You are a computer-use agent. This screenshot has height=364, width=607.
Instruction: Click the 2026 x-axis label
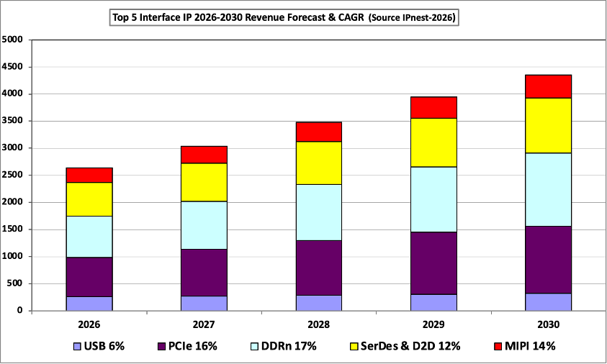click(89, 324)
